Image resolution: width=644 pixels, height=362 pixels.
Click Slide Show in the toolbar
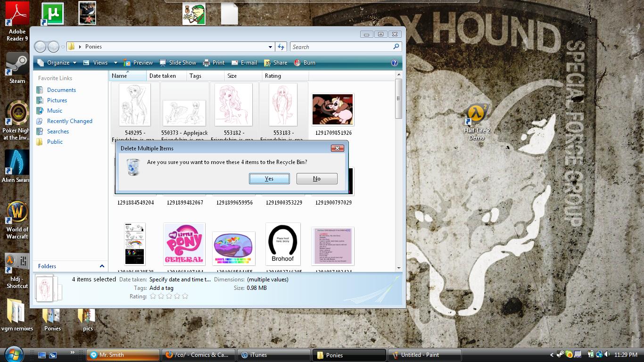(178, 63)
